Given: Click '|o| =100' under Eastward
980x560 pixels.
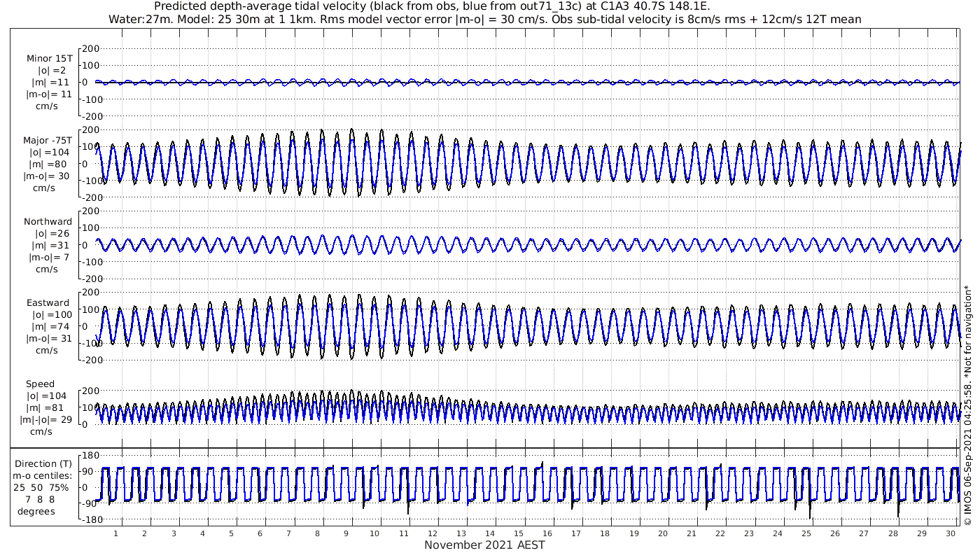Looking at the screenshot, I should (x=51, y=315).
